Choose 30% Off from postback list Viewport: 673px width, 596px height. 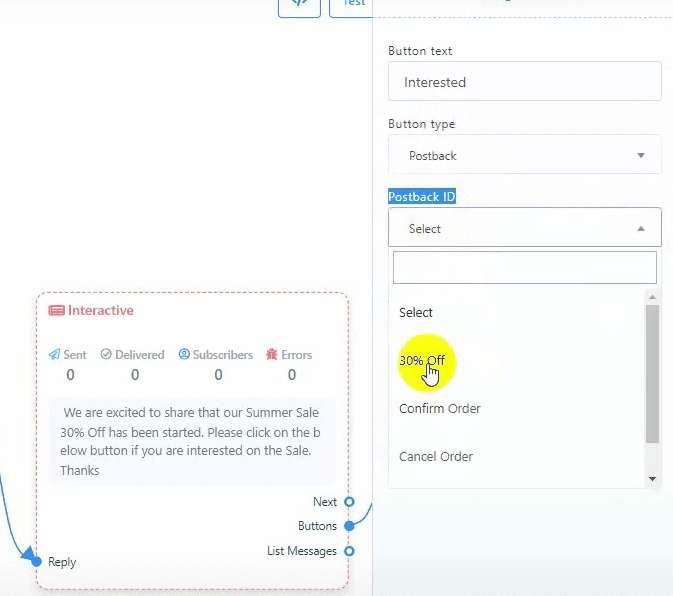(x=422, y=361)
